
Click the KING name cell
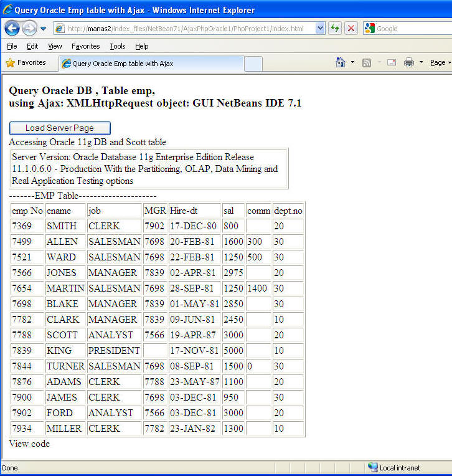point(65,351)
